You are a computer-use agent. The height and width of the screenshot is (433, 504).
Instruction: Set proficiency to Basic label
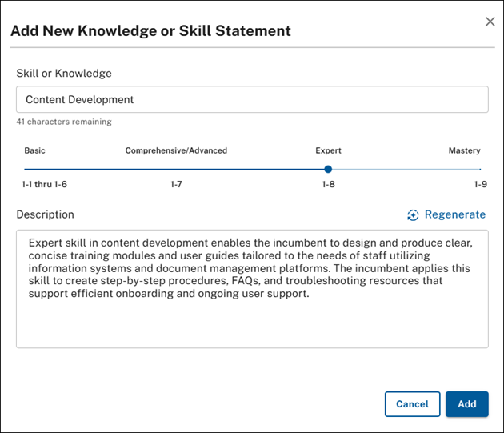(34, 150)
